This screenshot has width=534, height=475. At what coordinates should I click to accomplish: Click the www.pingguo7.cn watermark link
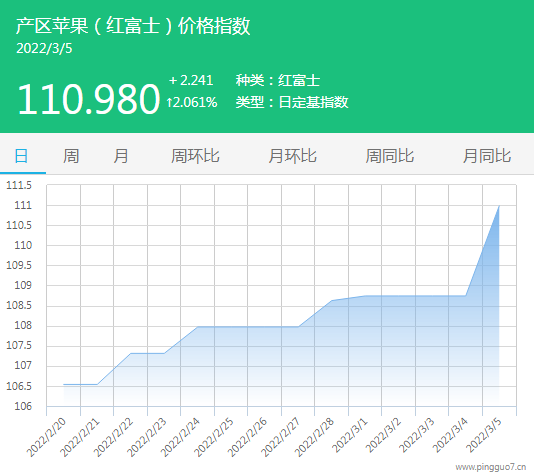click(491, 467)
